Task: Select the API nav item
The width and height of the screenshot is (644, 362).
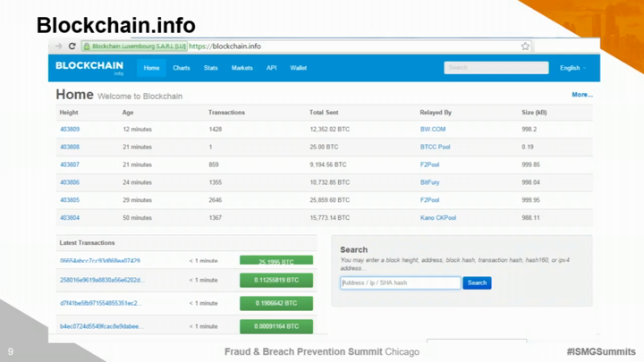Action: coord(272,68)
